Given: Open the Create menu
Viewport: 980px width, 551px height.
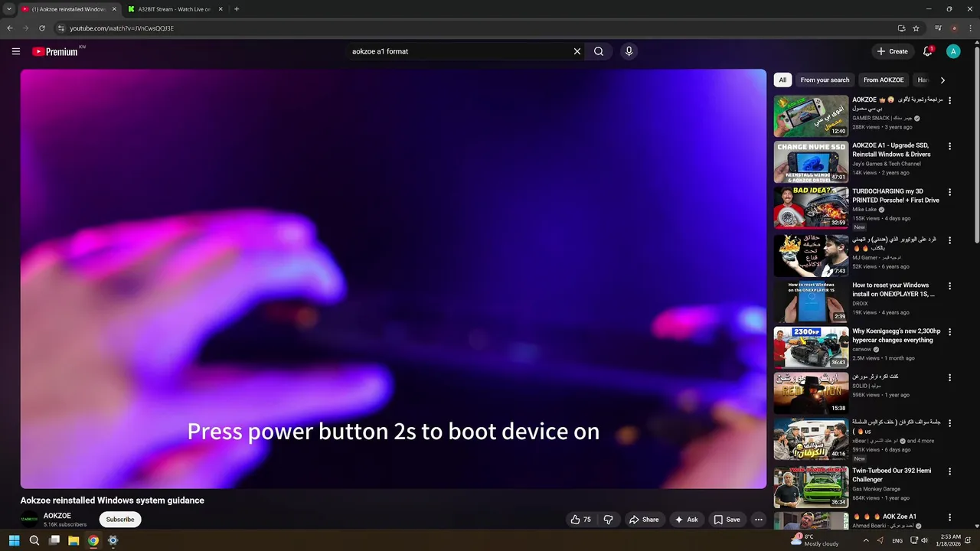Looking at the screenshot, I should click(x=893, y=51).
